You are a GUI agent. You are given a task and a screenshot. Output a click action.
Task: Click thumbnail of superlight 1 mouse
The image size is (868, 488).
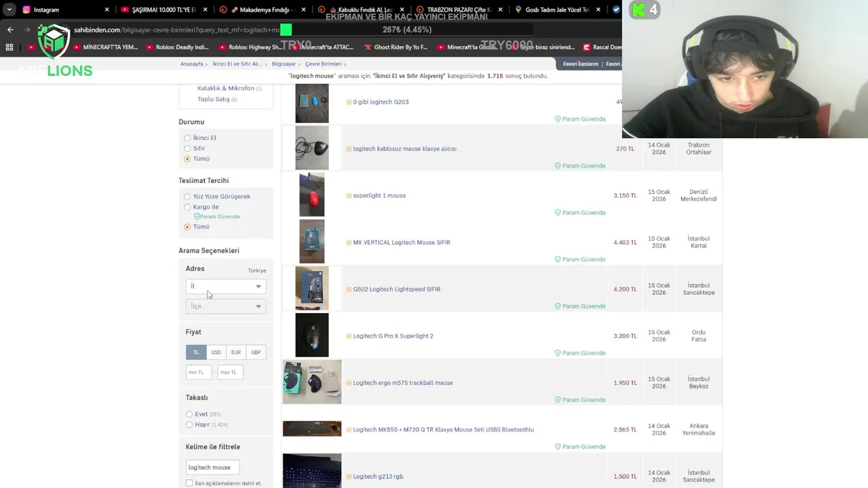pyautogui.click(x=312, y=195)
